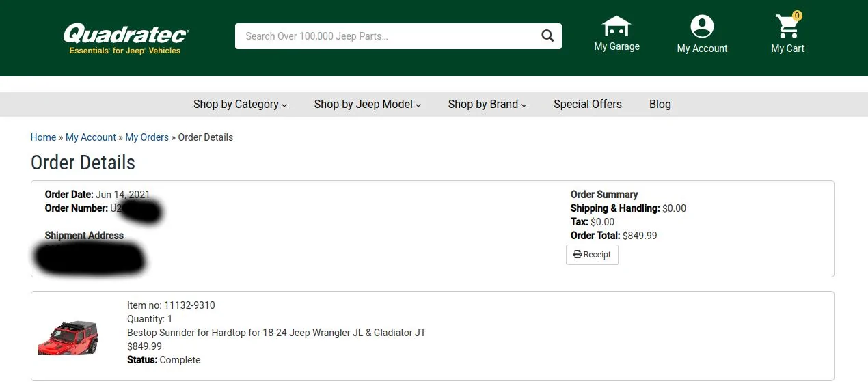
Task: Click the Receipt print button
Action: point(592,255)
